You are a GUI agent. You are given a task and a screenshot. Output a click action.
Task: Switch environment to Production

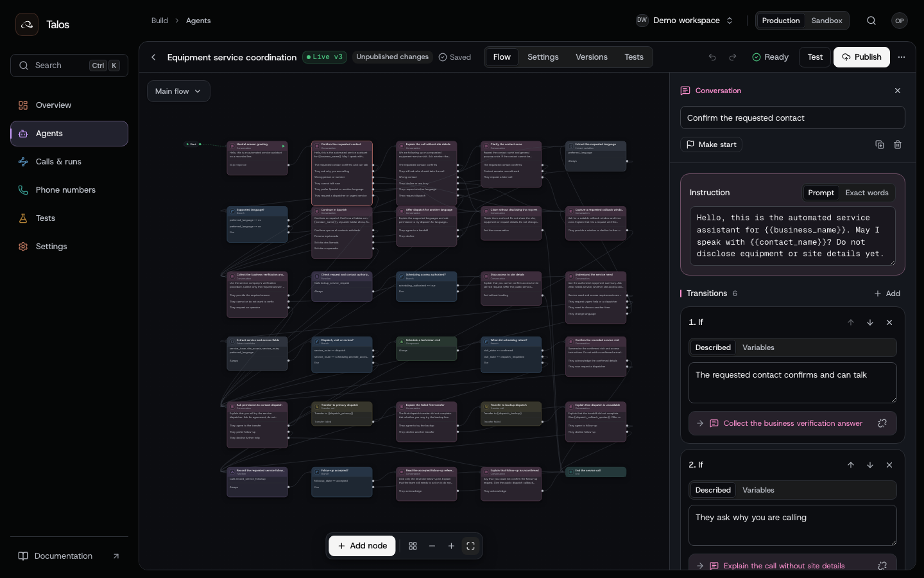click(x=781, y=21)
